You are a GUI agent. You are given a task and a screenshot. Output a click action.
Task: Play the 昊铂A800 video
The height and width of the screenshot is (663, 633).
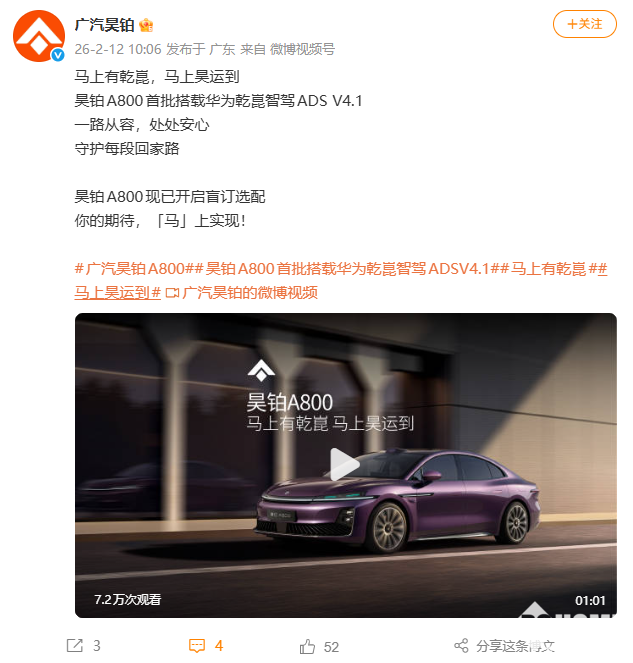pos(345,464)
